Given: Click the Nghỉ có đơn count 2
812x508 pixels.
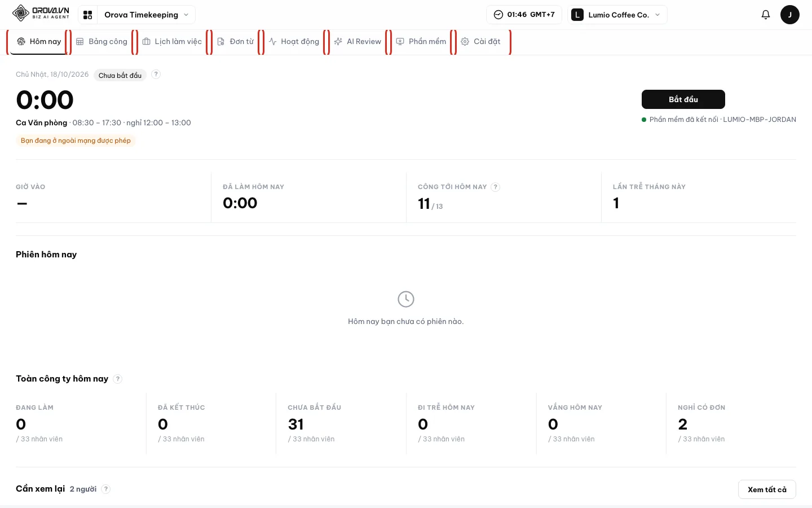Looking at the screenshot, I should [x=683, y=424].
